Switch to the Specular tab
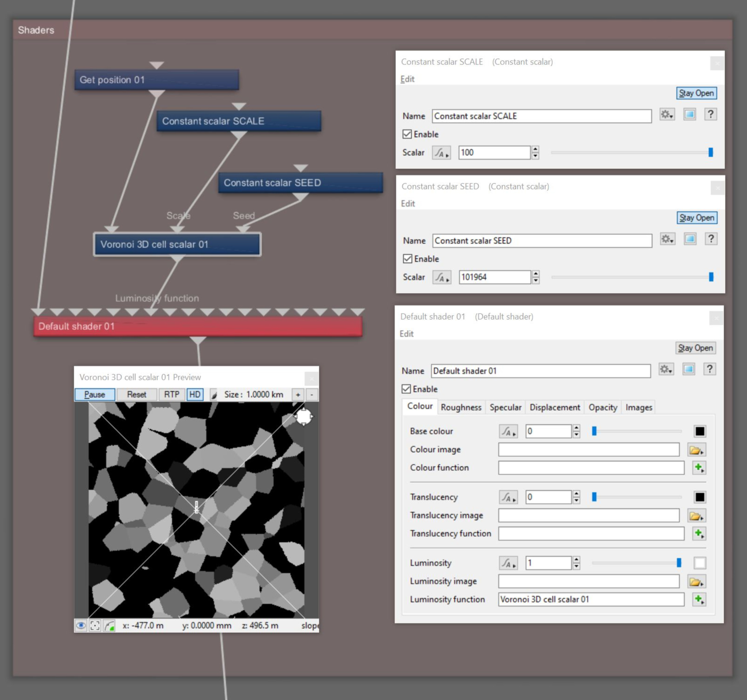This screenshot has width=747, height=700. click(x=506, y=407)
